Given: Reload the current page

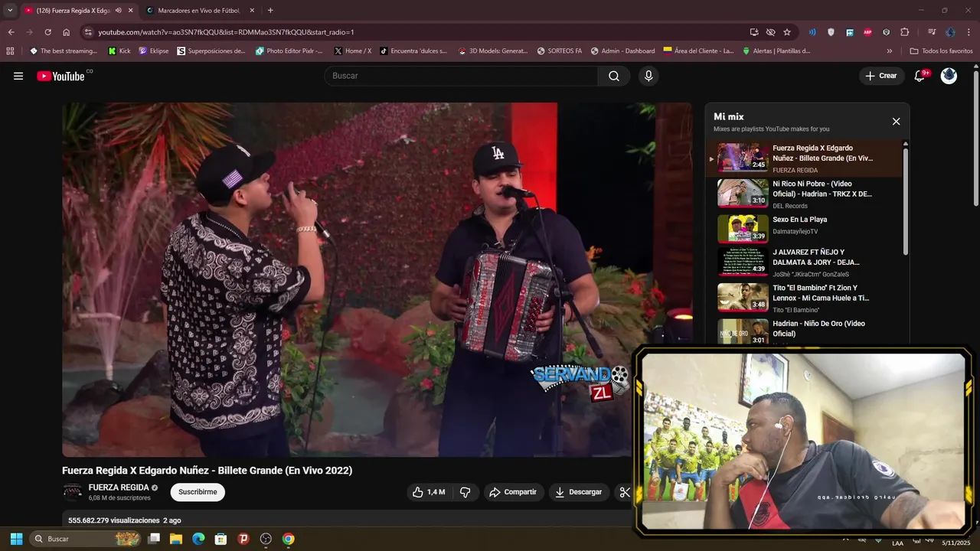Looking at the screenshot, I should [x=47, y=32].
